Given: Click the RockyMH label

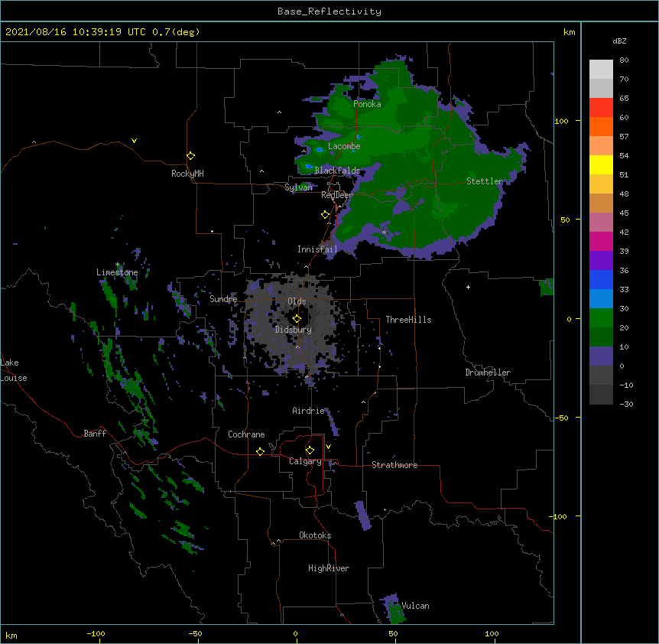Looking at the screenshot, I should tap(187, 174).
